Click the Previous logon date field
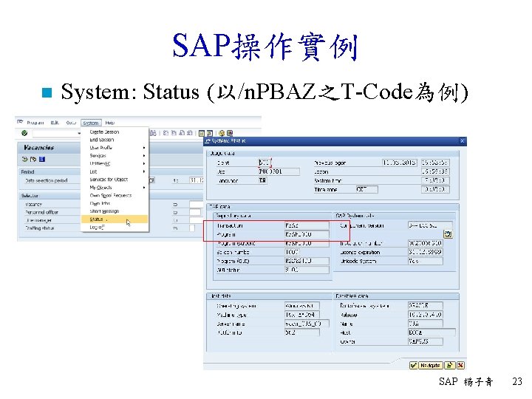 [399, 163]
